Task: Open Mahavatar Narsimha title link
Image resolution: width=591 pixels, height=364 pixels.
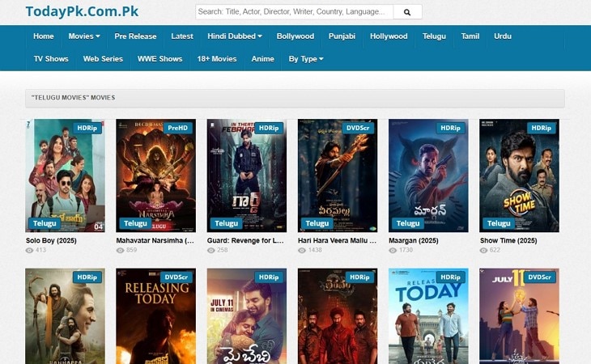Action: click(155, 240)
